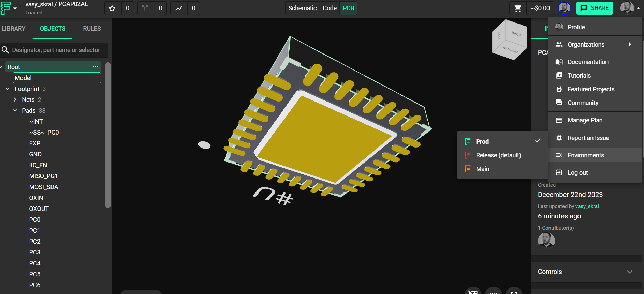Click Report an Issue

[x=595, y=138]
